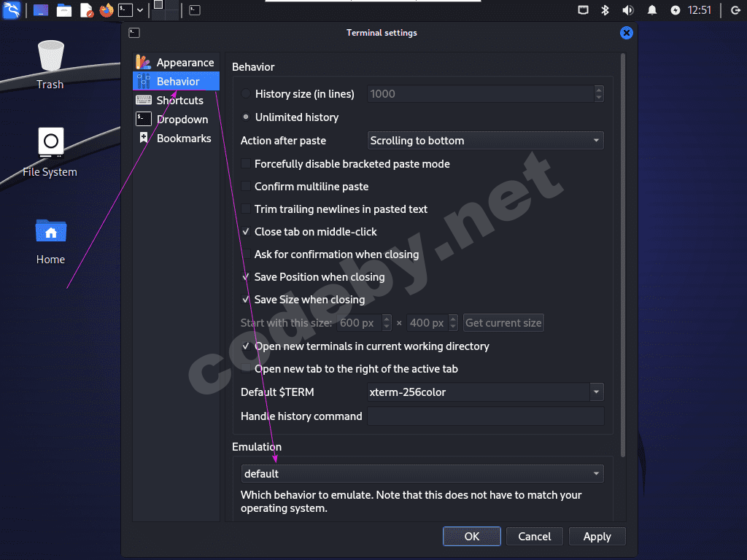Click the volume speaker icon
This screenshot has height=560, width=747.
[x=628, y=10]
